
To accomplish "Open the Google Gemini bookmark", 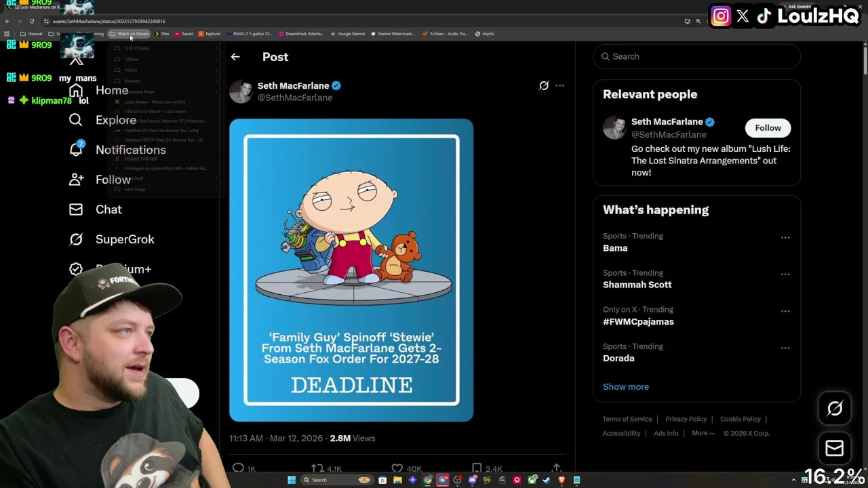I will 347,34.
